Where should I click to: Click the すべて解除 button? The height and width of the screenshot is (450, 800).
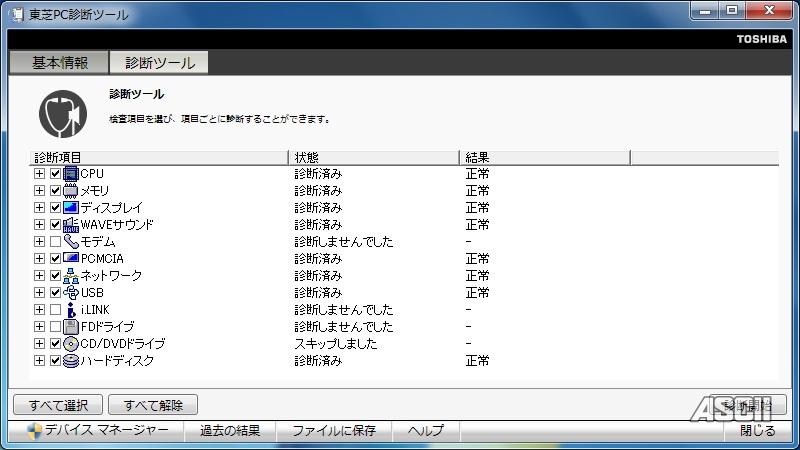point(153,405)
